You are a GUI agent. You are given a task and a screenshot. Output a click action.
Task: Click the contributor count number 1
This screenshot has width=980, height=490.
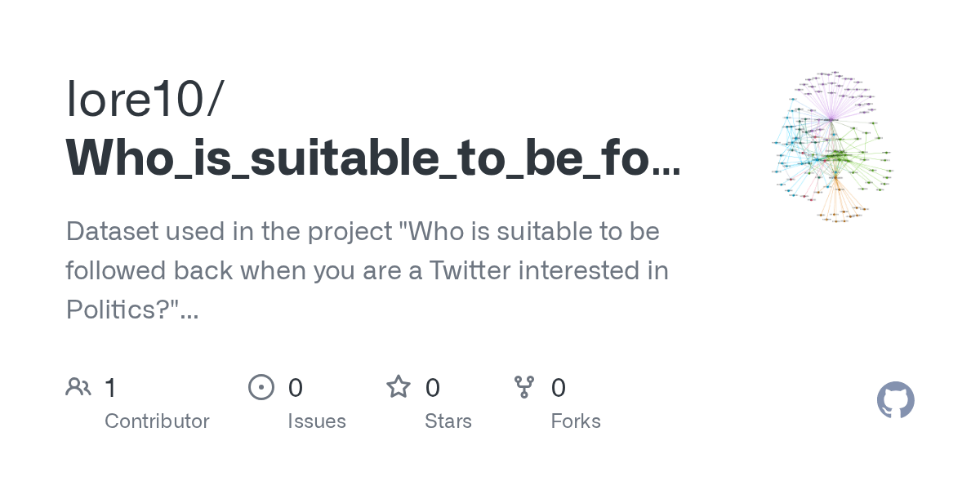(110, 387)
